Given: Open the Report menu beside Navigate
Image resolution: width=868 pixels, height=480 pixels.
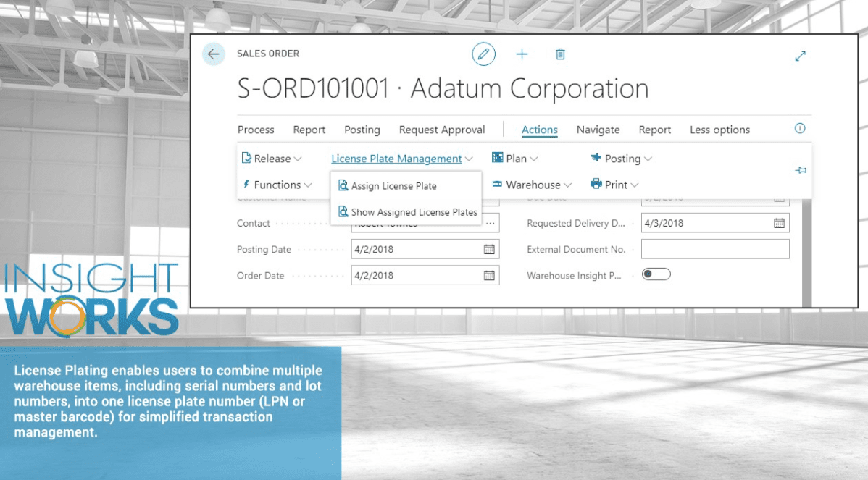Looking at the screenshot, I should coord(654,130).
